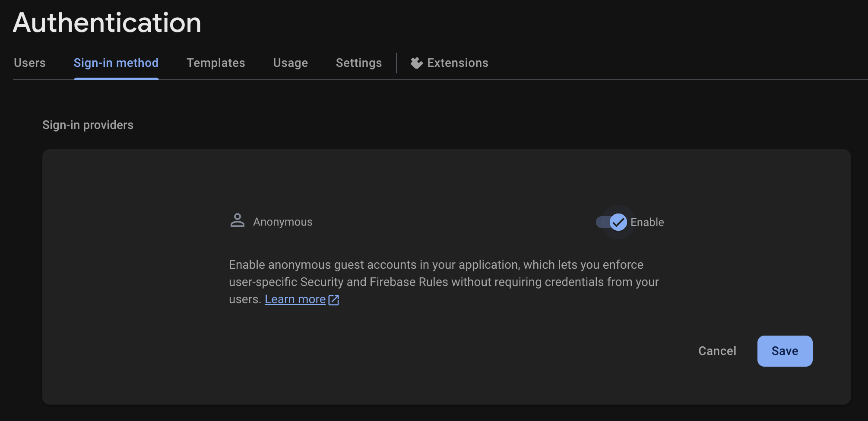Switch to the Usage tab
868x421 pixels.
tap(290, 63)
